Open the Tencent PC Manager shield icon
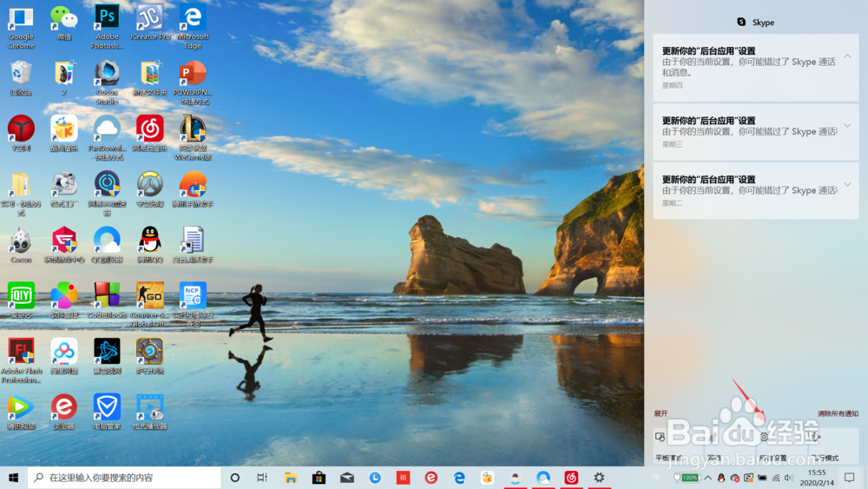Image resolution: width=868 pixels, height=489 pixels. click(x=107, y=412)
